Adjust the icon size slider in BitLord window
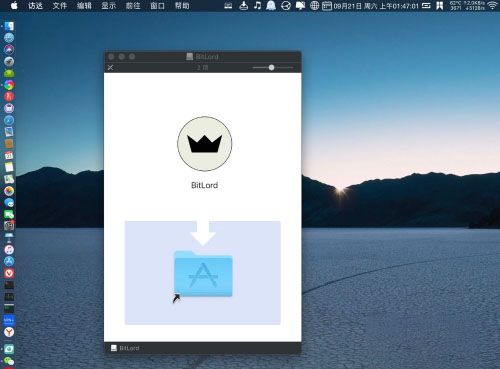Image resolution: width=500 pixels, height=369 pixels. coord(272,68)
